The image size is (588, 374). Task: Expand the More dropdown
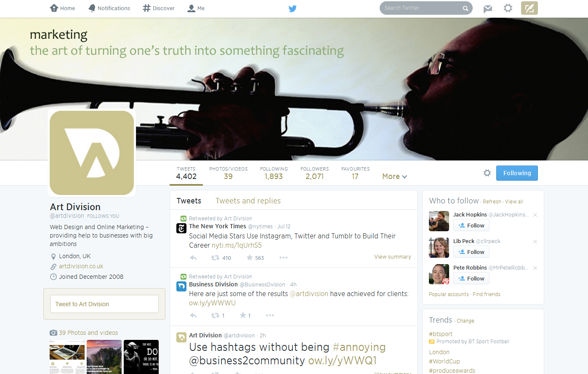tap(394, 176)
